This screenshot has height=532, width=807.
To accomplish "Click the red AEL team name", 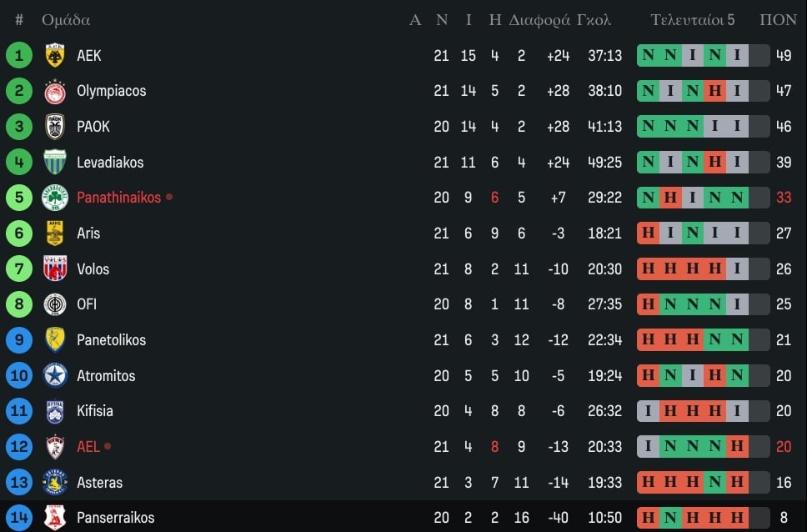I will tap(88, 447).
